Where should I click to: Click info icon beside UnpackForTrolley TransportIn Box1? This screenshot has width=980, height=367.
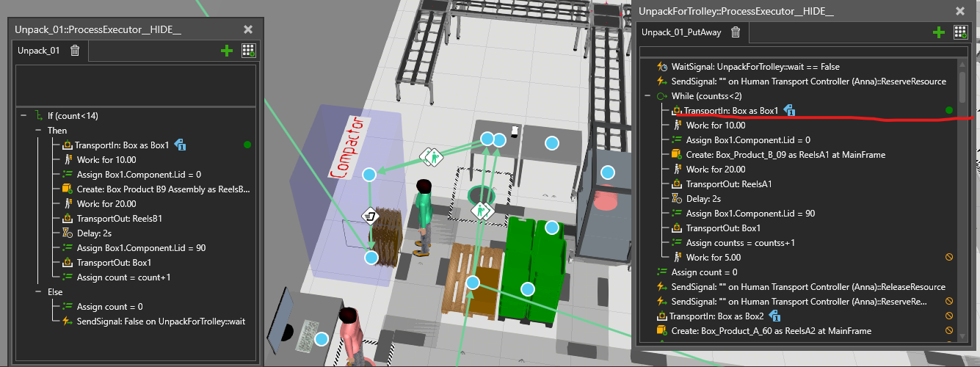[x=791, y=110]
